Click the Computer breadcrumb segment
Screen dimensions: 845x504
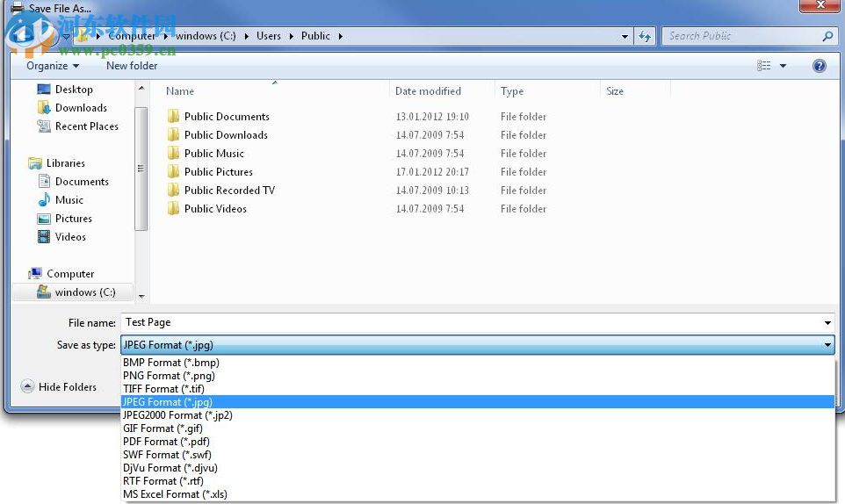[x=132, y=36]
